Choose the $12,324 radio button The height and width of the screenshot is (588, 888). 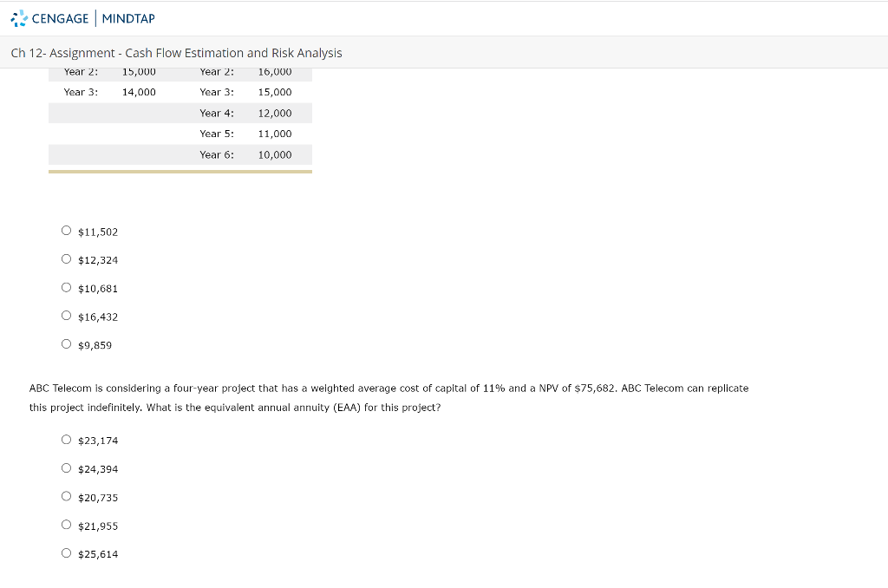(66, 259)
